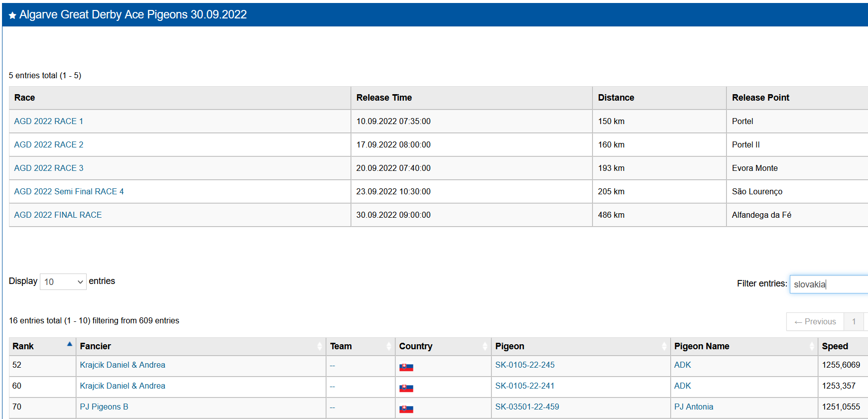This screenshot has height=419, width=868.
Task: Open ADK pigeon name in rank 60 row
Action: (683, 386)
